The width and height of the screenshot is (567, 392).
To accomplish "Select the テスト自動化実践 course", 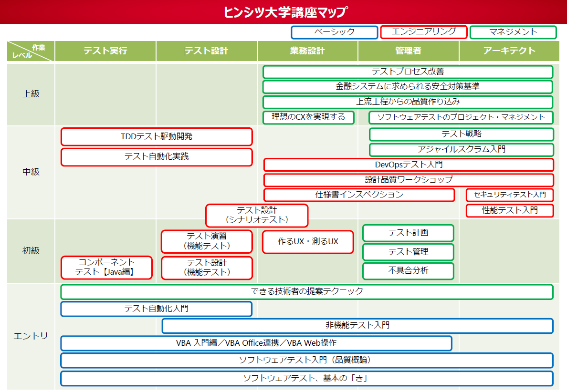I will point(156,157).
